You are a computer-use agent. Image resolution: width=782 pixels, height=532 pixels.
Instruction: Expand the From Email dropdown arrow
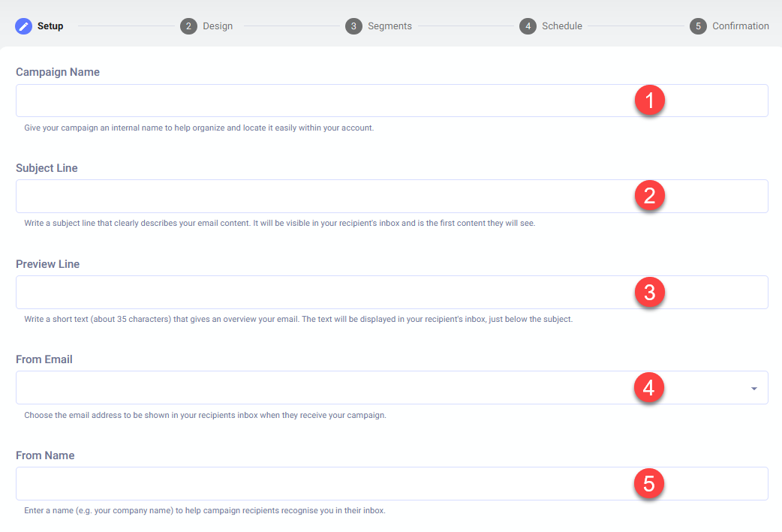click(x=753, y=388)
